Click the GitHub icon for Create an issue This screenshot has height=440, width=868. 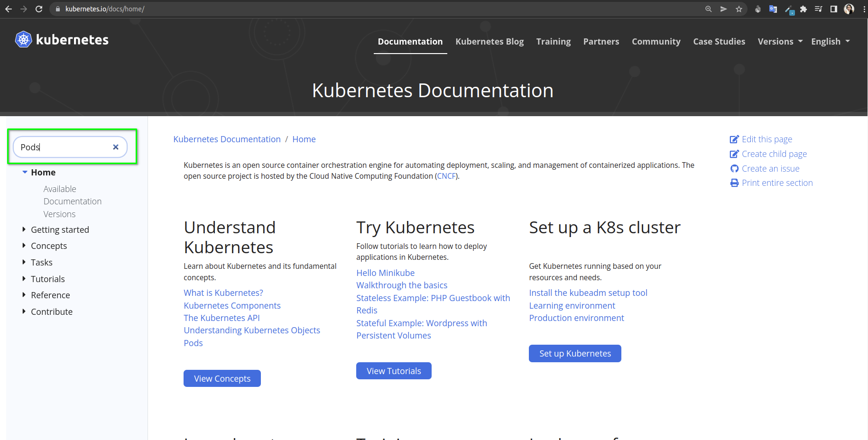tap(734, 169)
